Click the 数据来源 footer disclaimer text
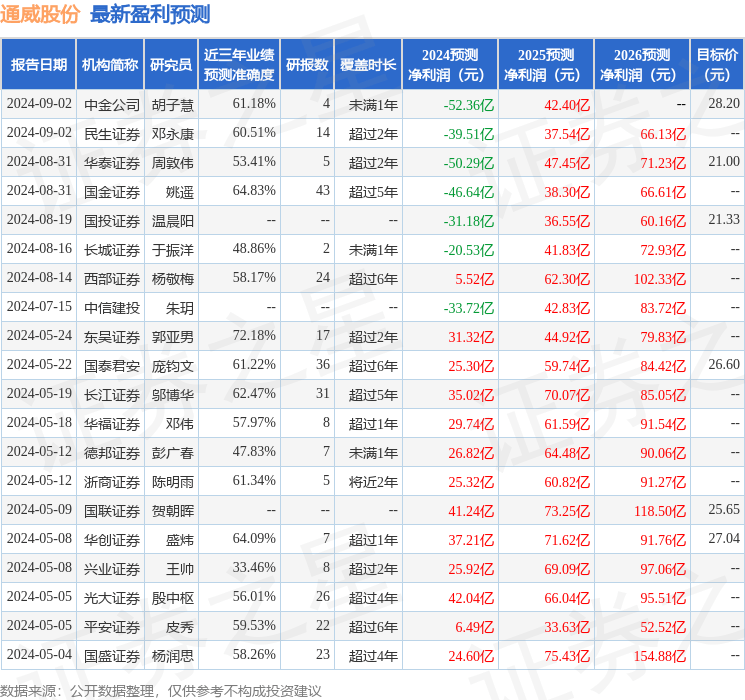The image size is (745, 700). point(161,690)
